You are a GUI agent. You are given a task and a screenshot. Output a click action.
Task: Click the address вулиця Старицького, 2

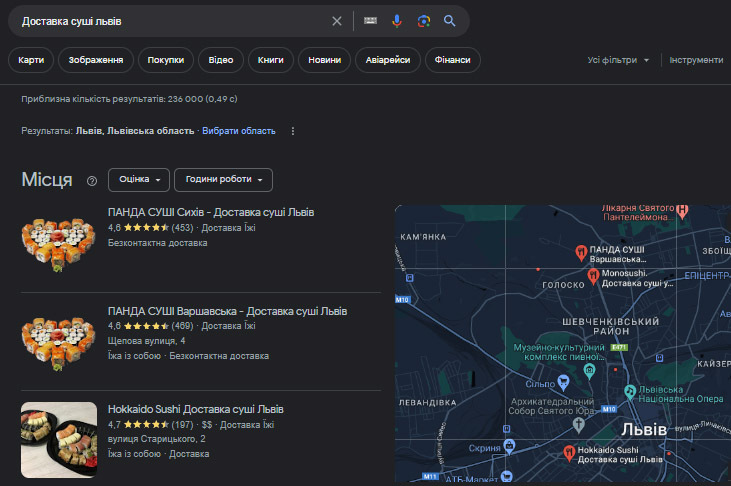click(157, 439)
